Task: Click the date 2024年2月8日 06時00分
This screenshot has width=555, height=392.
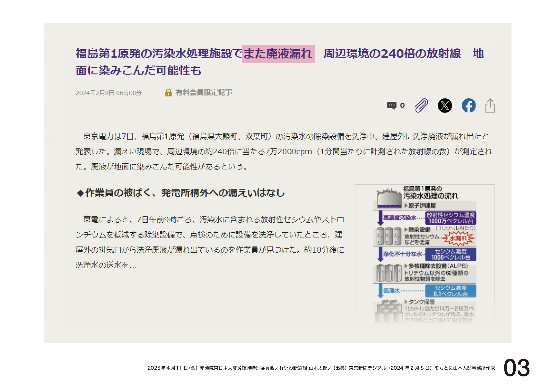Action: click(x=108, y=93)
